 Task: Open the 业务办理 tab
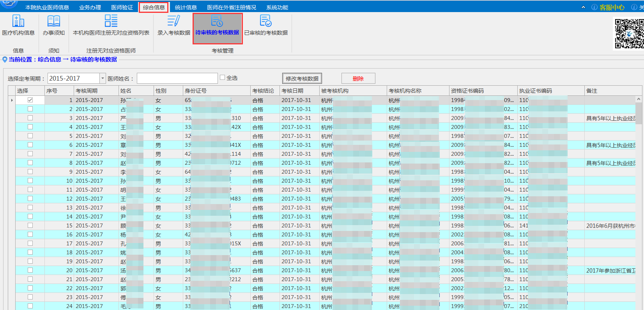(x=90, y=7)
